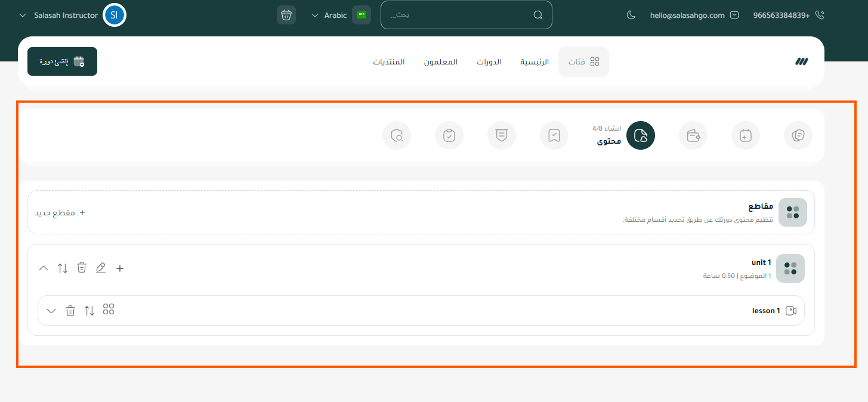Expand lesson 1 with the down chevron
The height and width of the screenshot is (402, 868).
pos(51,311)
